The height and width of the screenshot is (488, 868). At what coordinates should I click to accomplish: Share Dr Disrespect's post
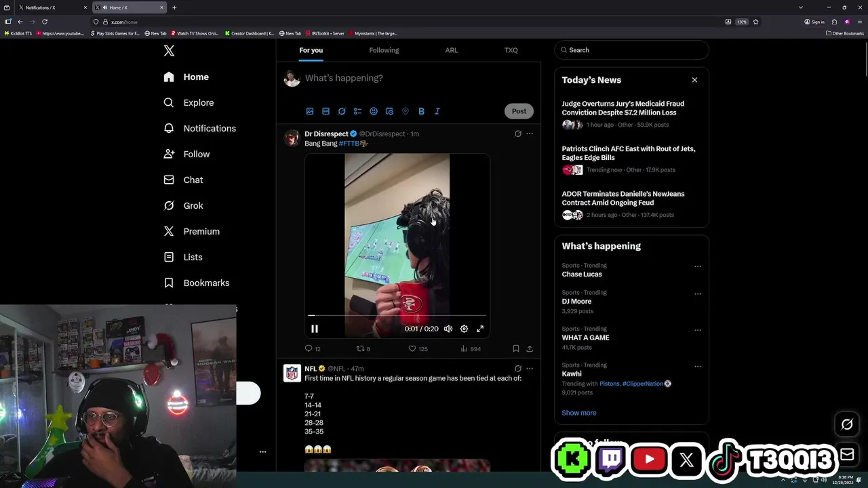530,348
